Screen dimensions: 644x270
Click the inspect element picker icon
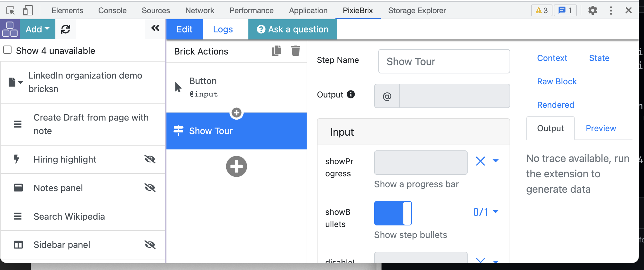tap(11, 11)
